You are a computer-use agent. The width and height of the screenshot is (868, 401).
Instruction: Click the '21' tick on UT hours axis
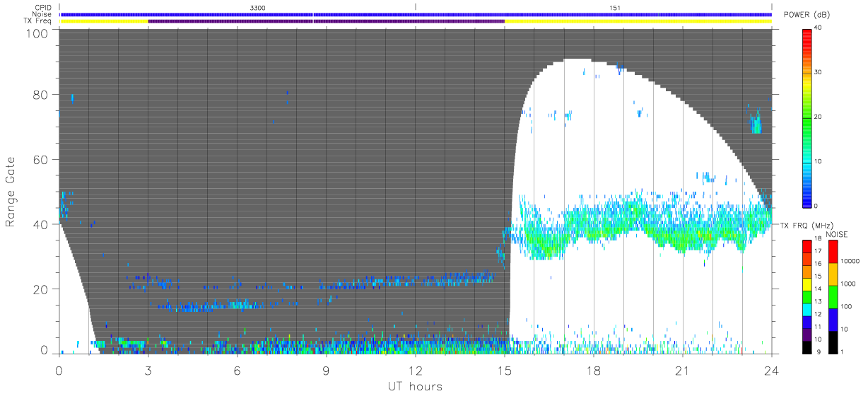pos(682,370)
